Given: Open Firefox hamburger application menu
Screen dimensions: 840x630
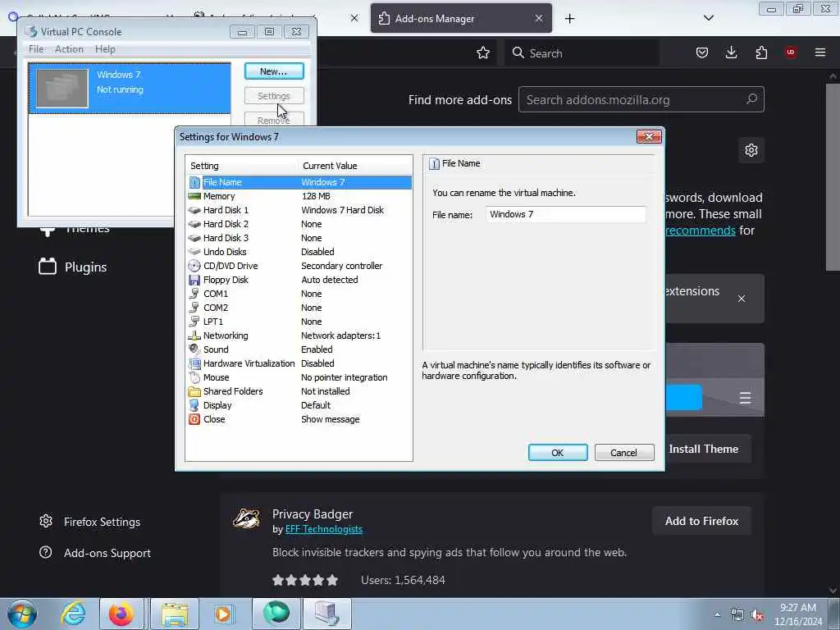Looking at the screenshot, I should (x=820, y=52).
